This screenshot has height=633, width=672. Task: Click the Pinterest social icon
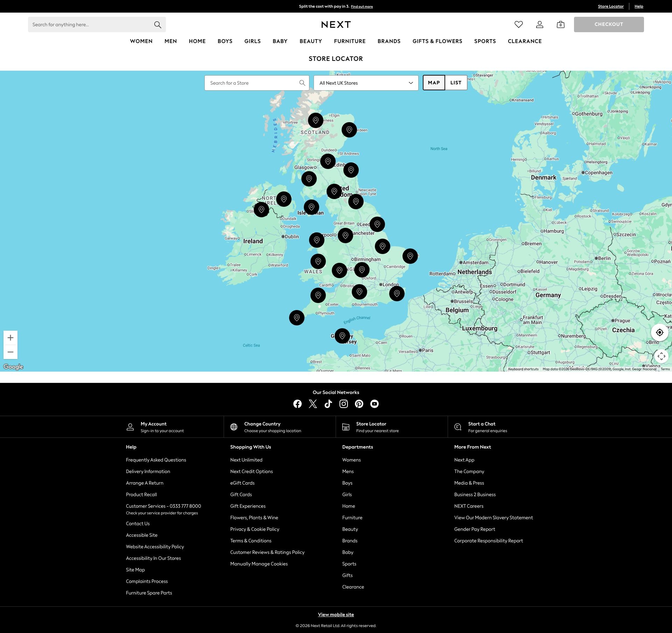[359, 403]
